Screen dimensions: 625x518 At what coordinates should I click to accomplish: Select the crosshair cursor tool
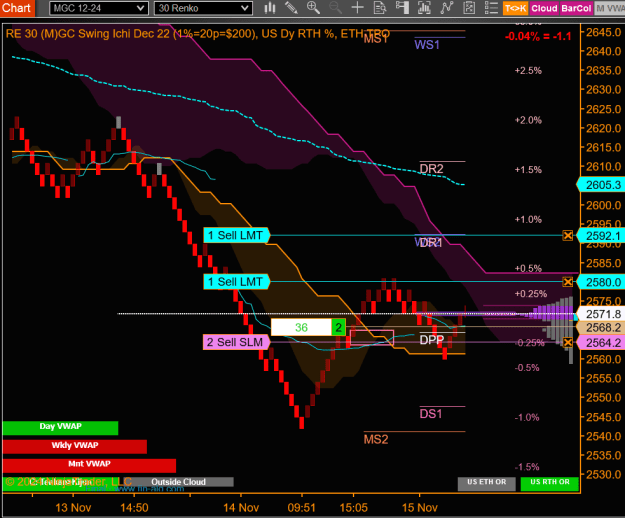point(358,8)
